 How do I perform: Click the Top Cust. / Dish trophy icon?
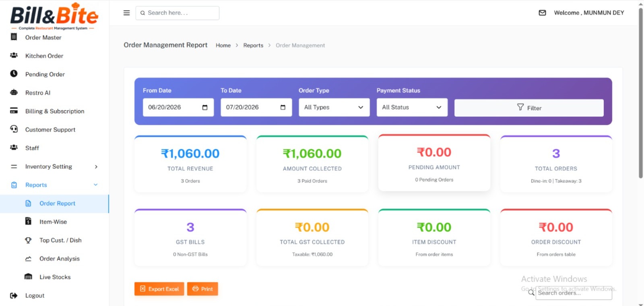point(28,240)
